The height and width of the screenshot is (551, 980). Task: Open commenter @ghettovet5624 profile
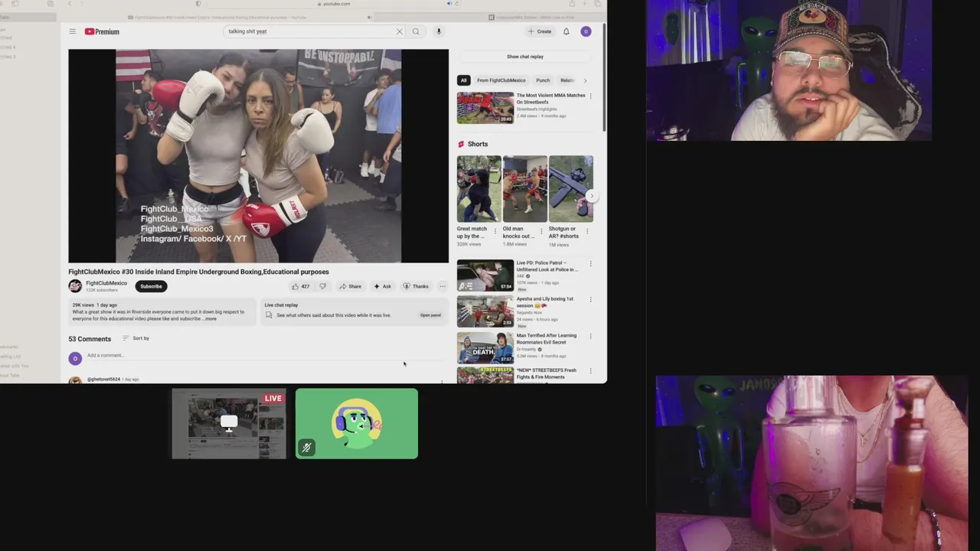[x=103, y=380]
